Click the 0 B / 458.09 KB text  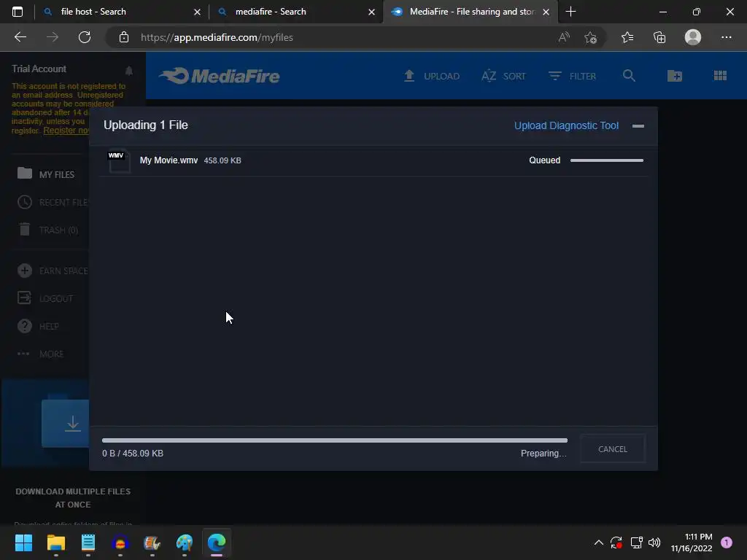[133, 454]
